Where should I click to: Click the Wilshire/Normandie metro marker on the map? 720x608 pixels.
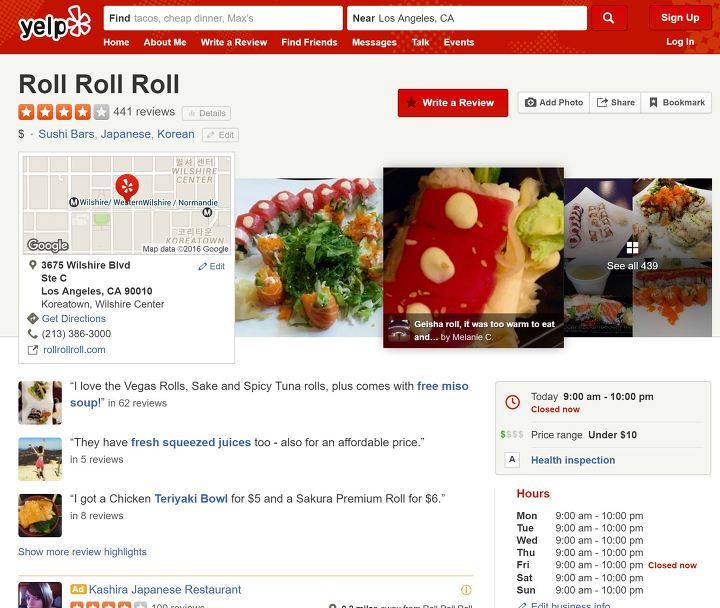208,212
